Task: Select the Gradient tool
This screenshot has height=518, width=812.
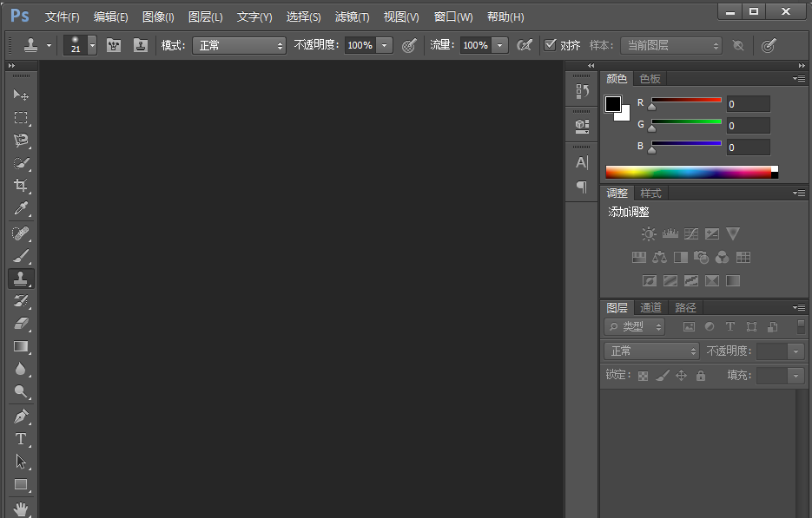Action: 22,347
